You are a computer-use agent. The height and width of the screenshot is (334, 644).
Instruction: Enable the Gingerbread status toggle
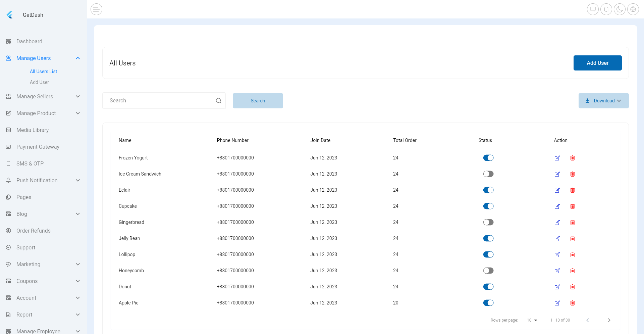488,222
